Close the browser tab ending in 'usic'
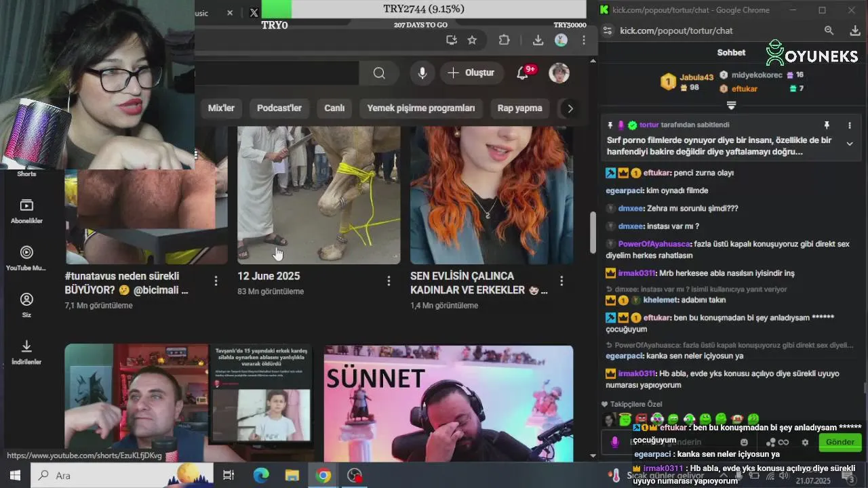Image resolution: width=868 pixels, height=488 pixels. tap(230, 13)
